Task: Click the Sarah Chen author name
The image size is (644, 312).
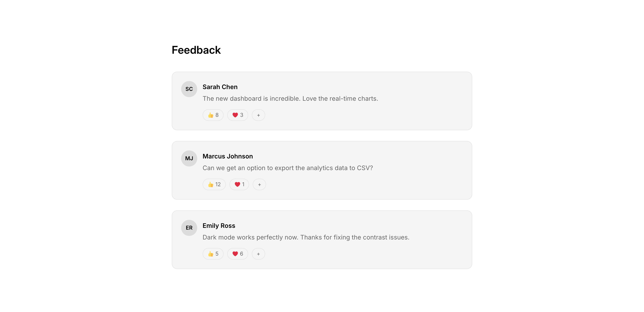Action: (220, 87)
